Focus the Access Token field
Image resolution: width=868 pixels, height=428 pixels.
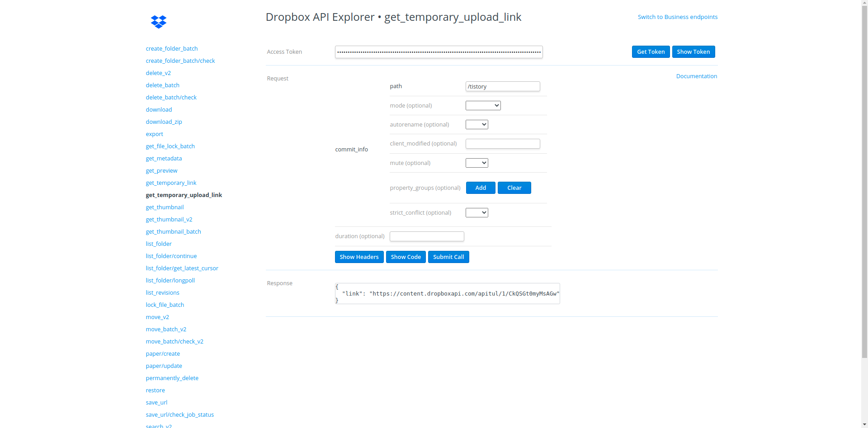(x=439, y=52)
